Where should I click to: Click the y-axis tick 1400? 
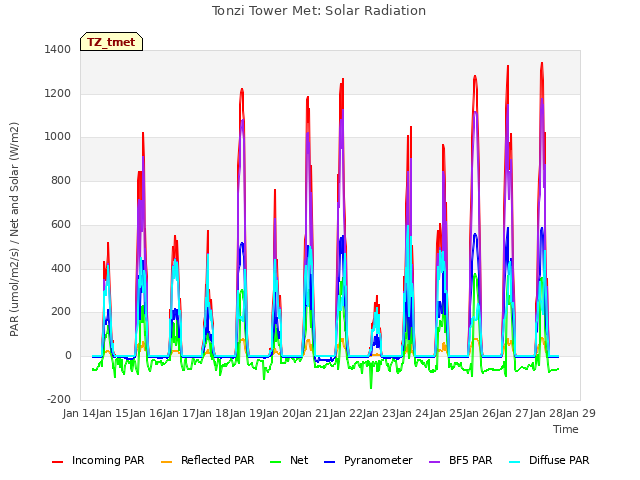point(58,49)
